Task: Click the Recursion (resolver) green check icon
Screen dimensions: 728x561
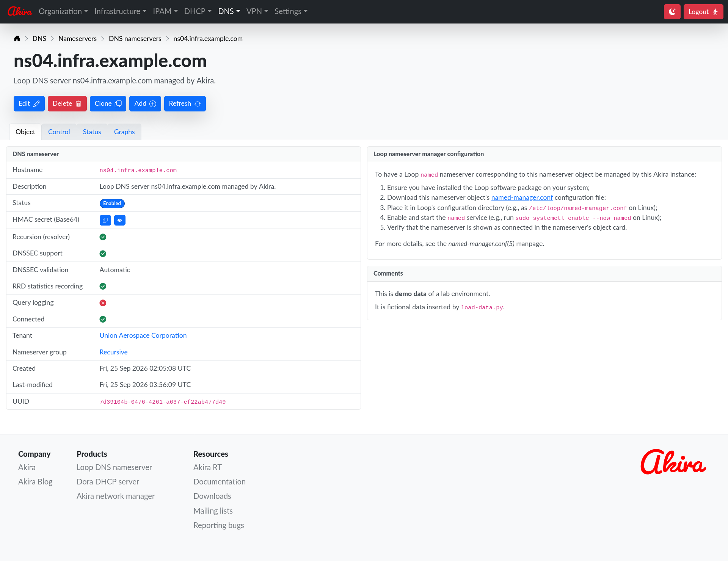Action: click(x=103, y=237)
